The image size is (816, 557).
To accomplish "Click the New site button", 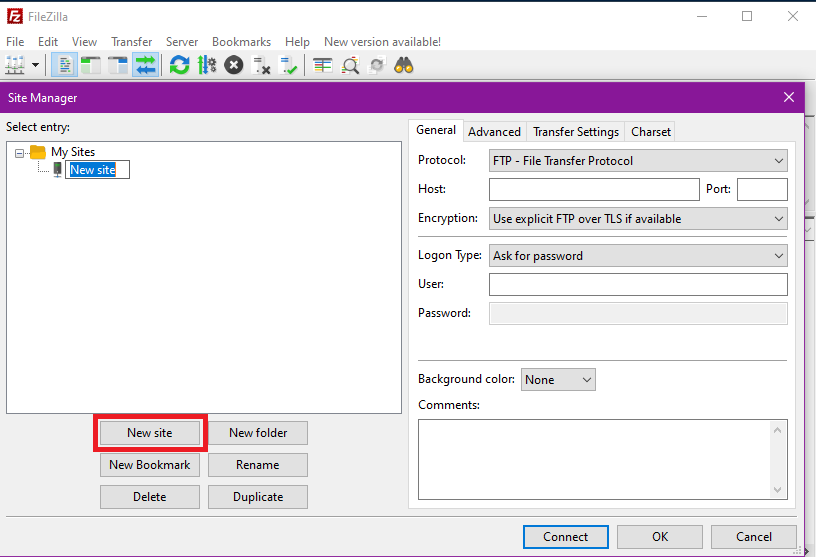I will coord(150,433).
